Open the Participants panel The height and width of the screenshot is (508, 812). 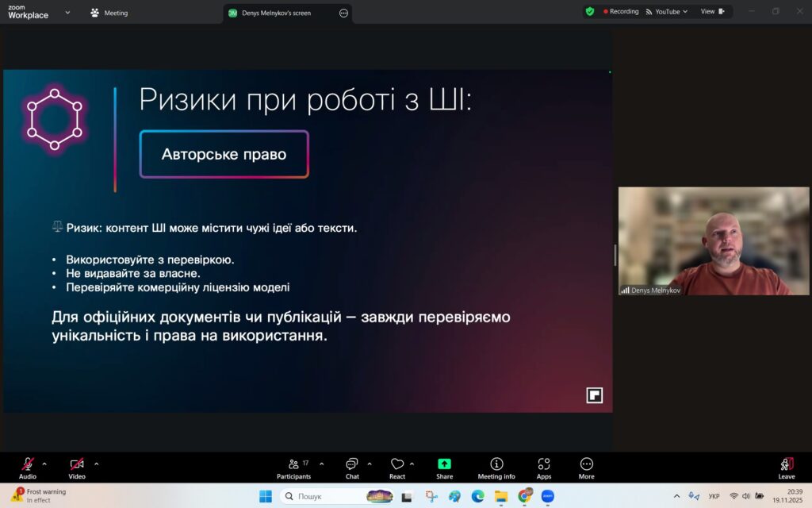point(294,467)
